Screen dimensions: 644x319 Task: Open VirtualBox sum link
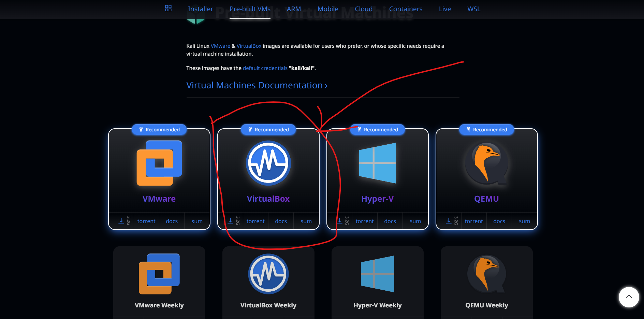click(x=306, y=221)
